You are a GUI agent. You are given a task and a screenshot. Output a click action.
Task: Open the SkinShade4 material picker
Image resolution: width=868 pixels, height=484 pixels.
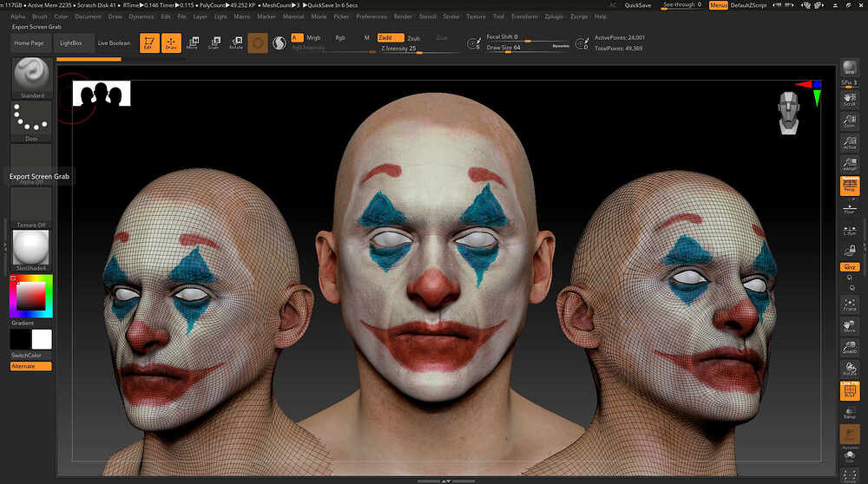point(31,250)
